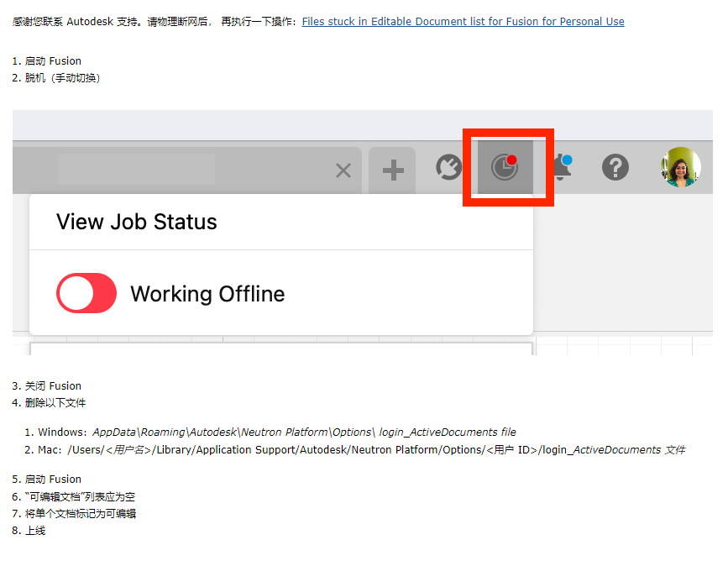The width and height of the screenshot is (728, 566).
Task: Click the View Job Status entry
Action: pos(137,222)
